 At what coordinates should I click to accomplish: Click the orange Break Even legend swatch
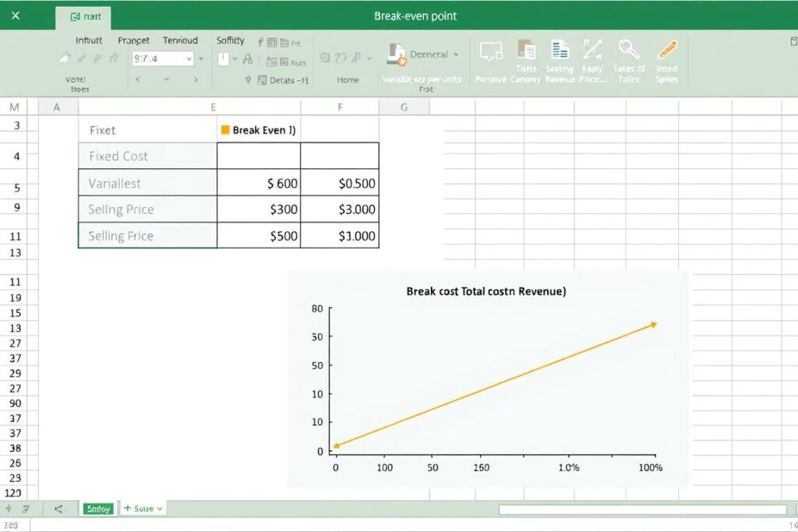pos(224,130)
